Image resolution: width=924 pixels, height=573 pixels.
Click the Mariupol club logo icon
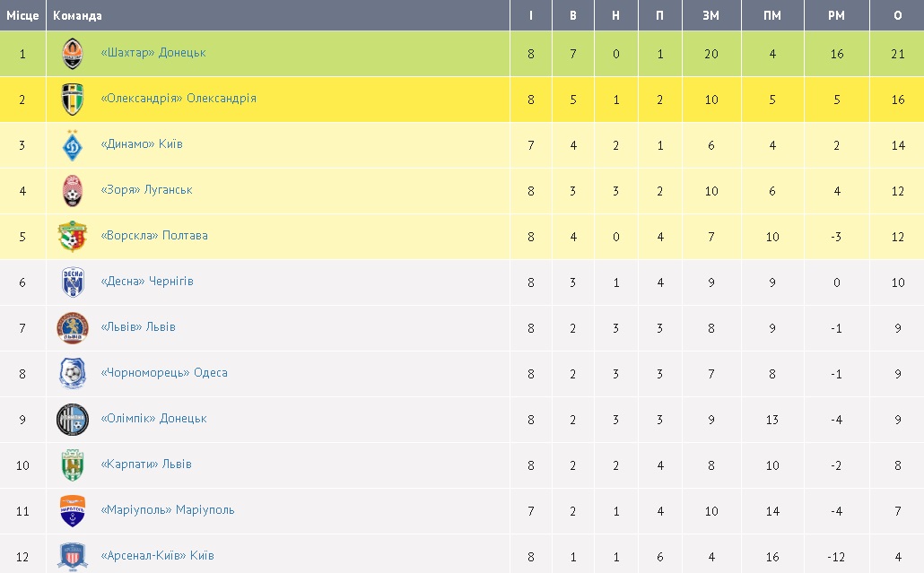click(x=73, y=511)
